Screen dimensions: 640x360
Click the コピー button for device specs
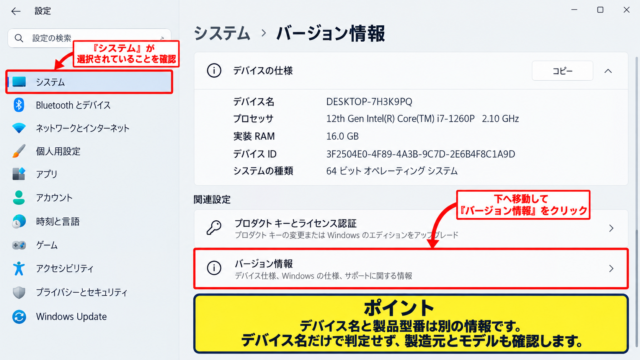pyautogui.click(x=562, y=71)
